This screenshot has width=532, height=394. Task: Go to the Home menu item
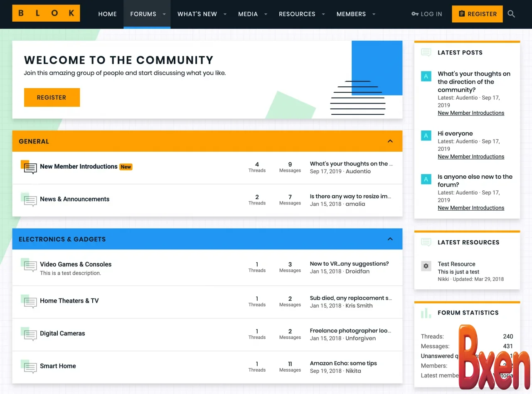tap(107, 14)
